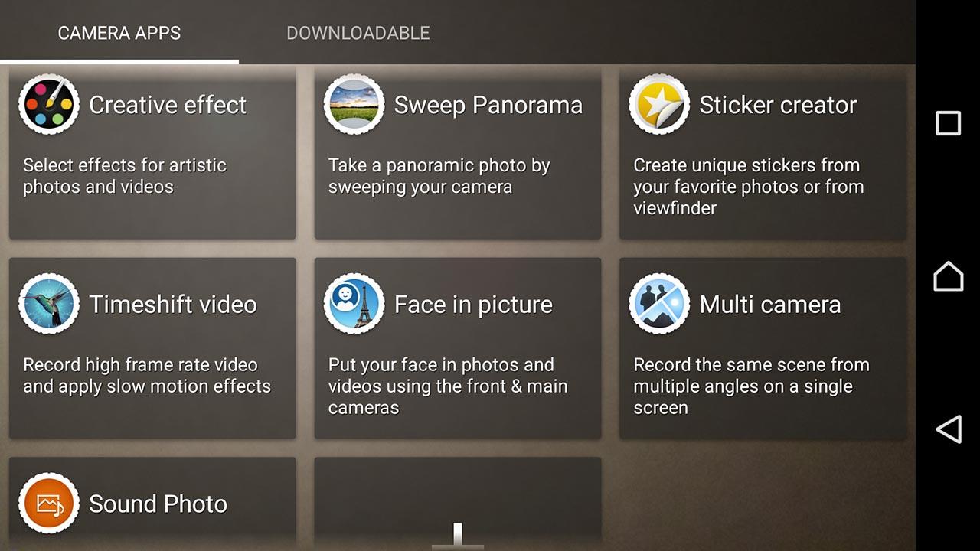Launch Sweep Panorama by its title

coord(488,105)
